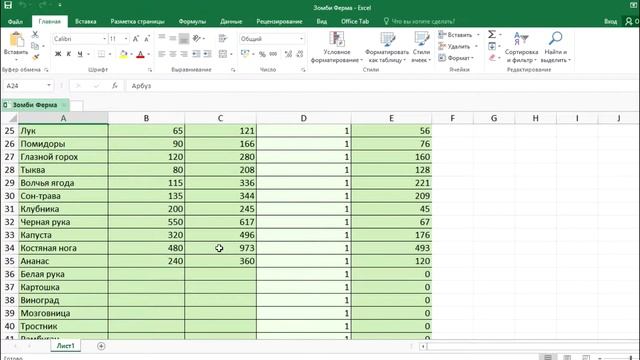Apply percent style format

[x=262, y=54]
